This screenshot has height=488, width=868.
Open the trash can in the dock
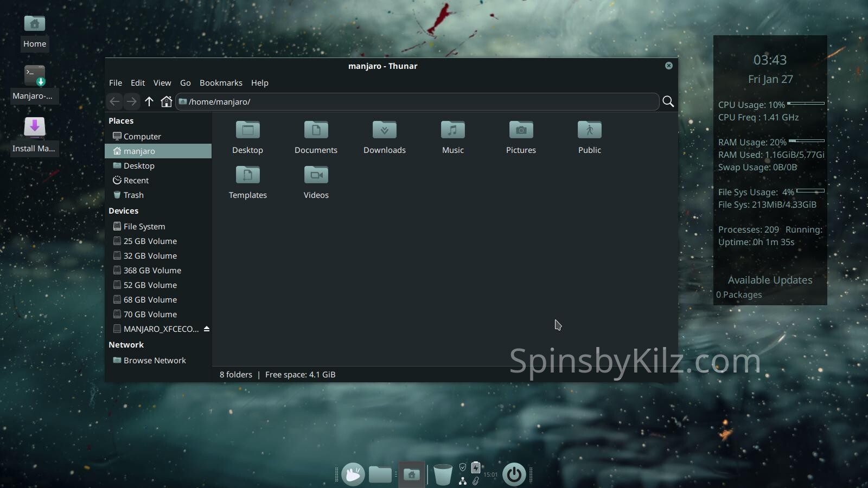tap(443, 474)
